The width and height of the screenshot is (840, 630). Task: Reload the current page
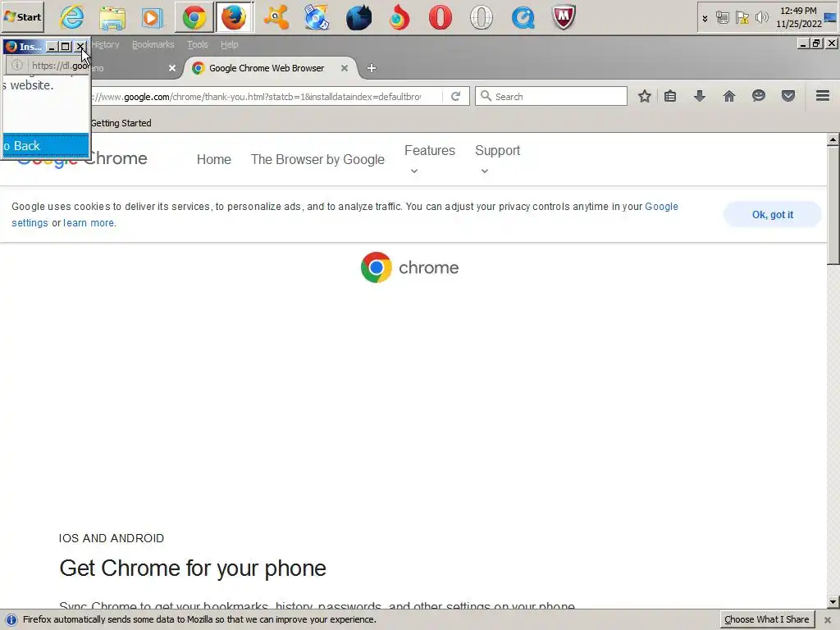pyautogui.click(x=456, y=97)
